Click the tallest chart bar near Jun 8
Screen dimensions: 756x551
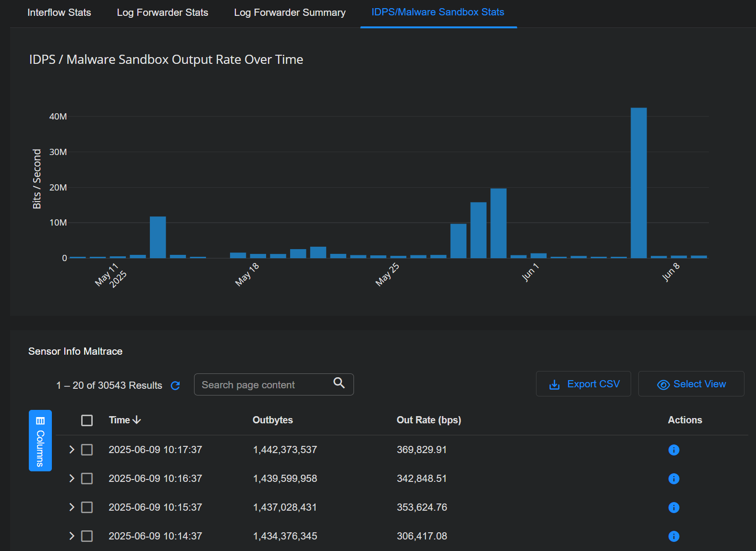pos(638,182)
